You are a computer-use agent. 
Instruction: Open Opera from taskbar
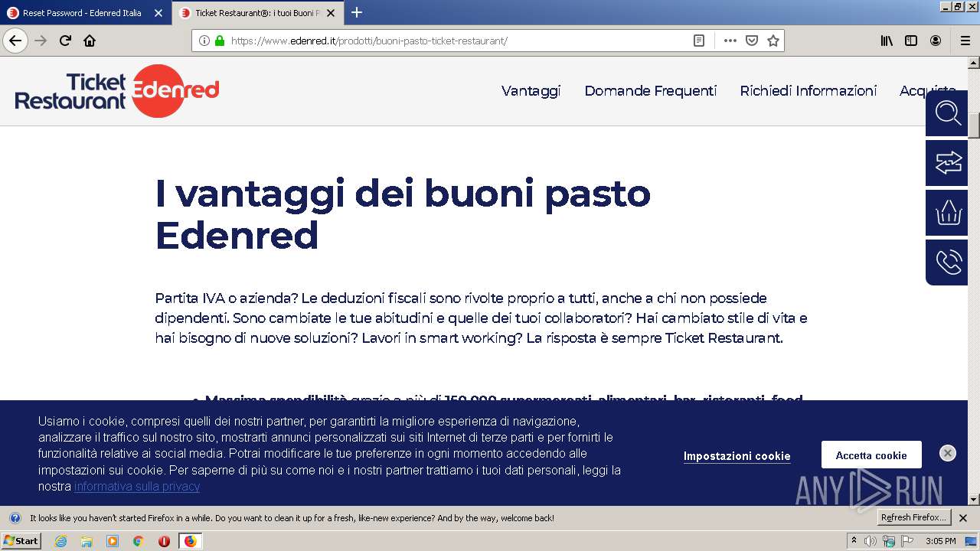click(x=164, y=541)
